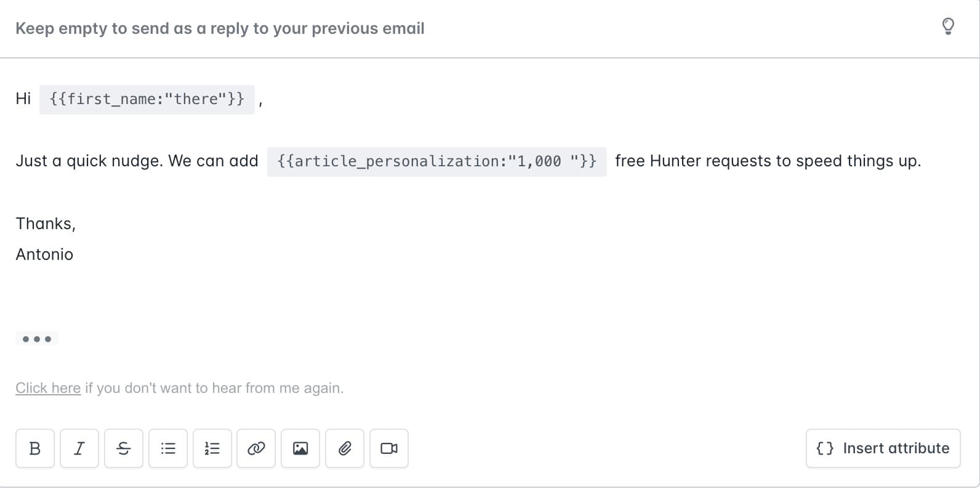
Task: Select the first_name attribute tag
Action: click(x=147, y=99)
